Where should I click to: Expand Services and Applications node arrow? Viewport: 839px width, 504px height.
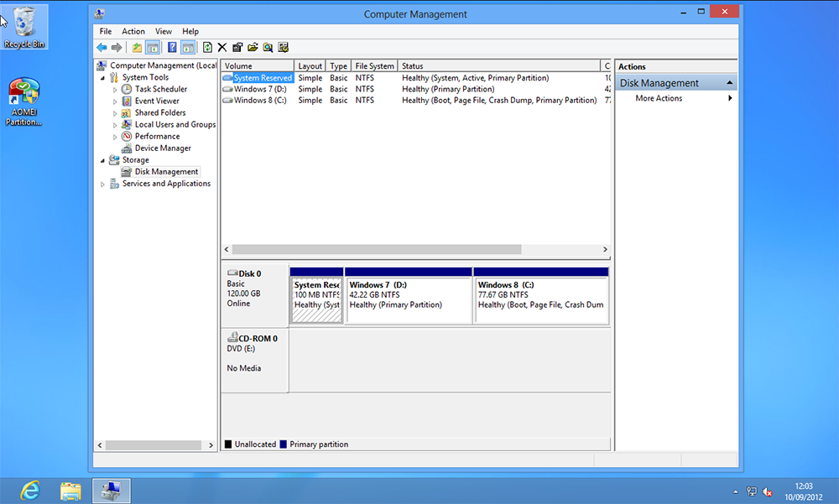(102, 184)
